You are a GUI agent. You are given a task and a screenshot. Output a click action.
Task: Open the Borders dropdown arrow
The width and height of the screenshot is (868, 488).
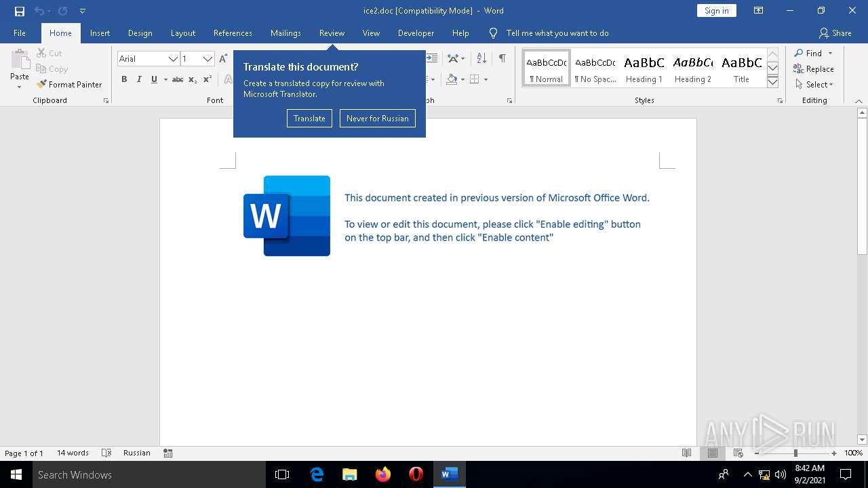coord(486,79)
